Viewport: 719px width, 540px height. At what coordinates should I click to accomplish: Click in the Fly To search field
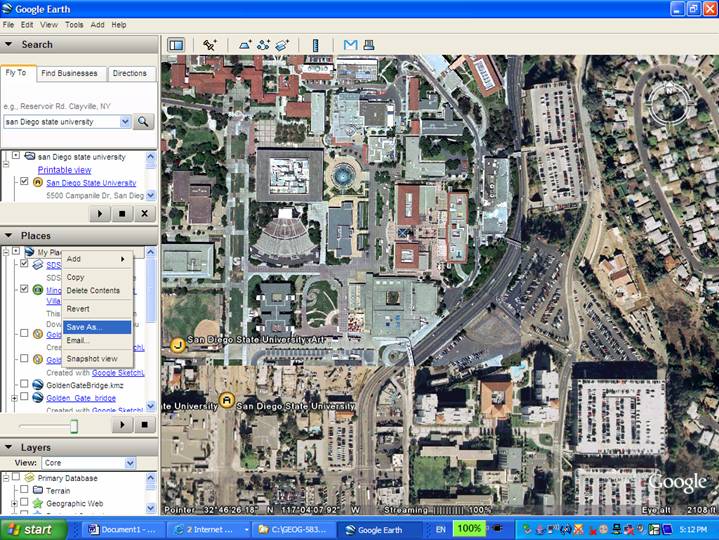61,122
